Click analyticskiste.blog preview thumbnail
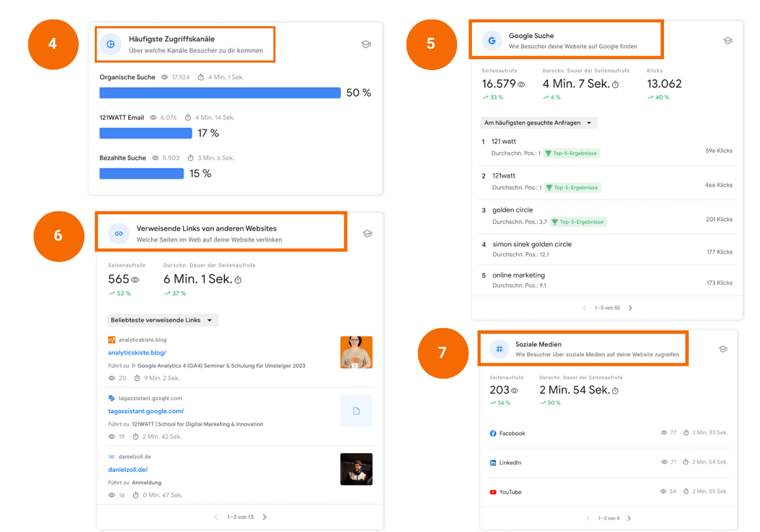Viewport: 760px width, 532px height. (x=356, y=352)
